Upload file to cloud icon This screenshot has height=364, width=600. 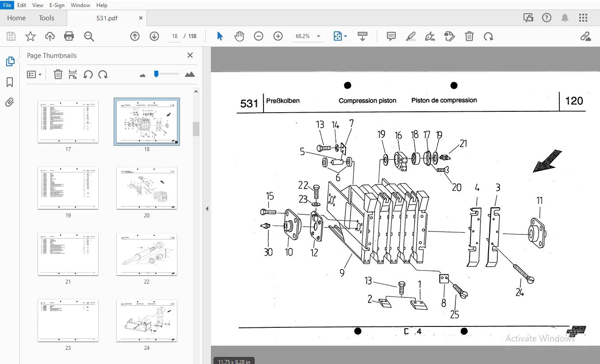point(50,36)
